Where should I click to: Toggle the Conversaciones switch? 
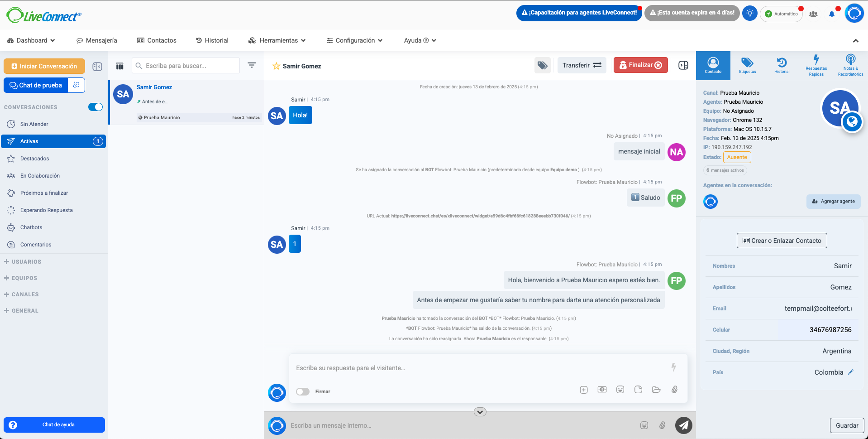click(x=95, y=107)
